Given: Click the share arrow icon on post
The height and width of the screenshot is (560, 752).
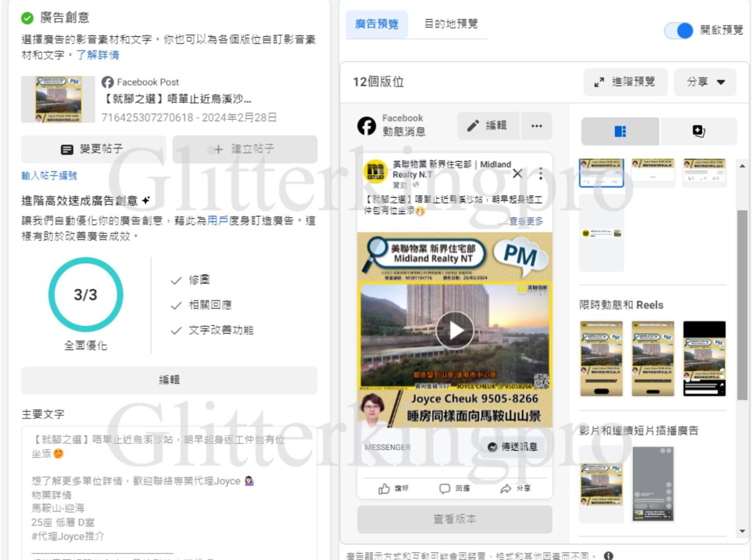Looking at the screenshot, I should 506,488.
